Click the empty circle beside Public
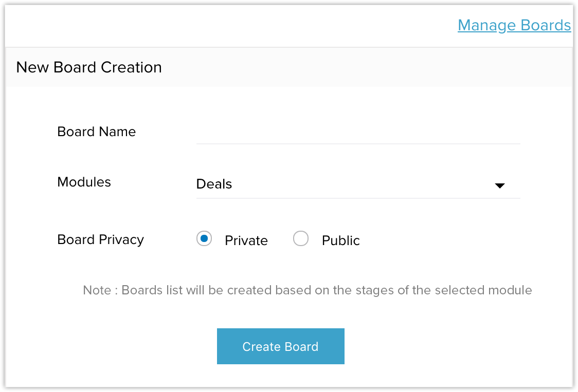Viewport: 578px width, 392px height. [x=301, y=239]
